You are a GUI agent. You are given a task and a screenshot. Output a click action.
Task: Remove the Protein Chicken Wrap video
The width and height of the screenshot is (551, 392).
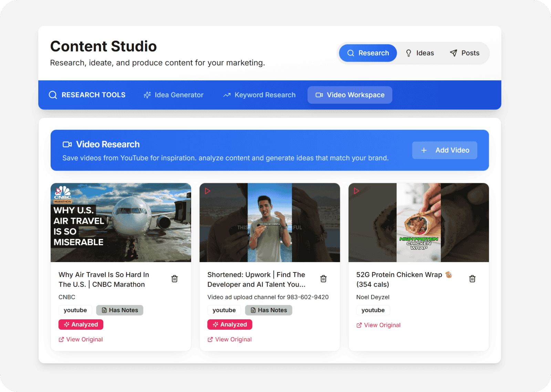[x=472, y=279]
